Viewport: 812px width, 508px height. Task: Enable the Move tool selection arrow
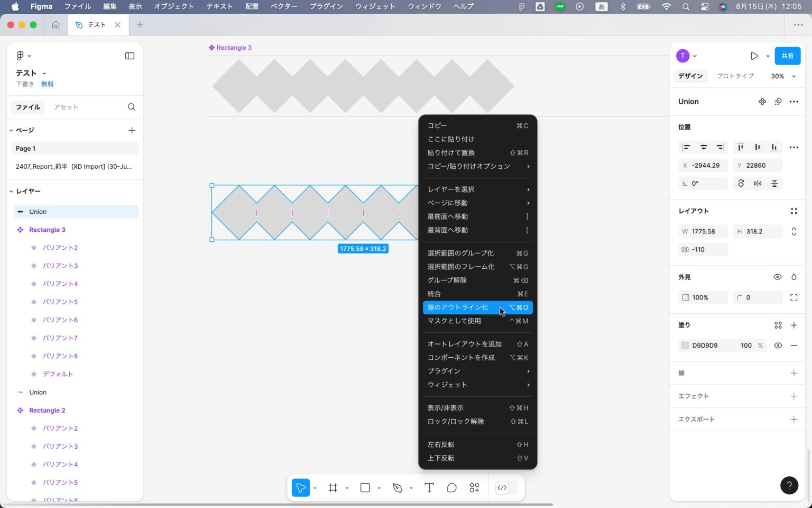coord(300,487)
